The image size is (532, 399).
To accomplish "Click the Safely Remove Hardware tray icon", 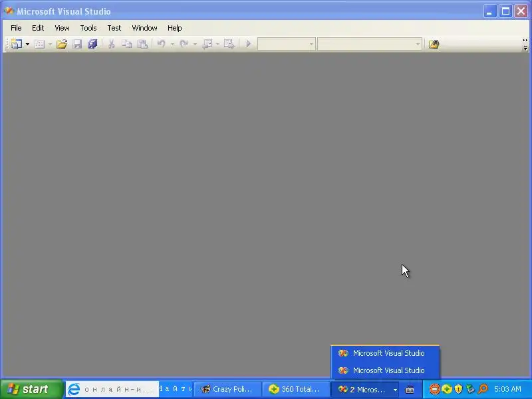I will 470,389.
